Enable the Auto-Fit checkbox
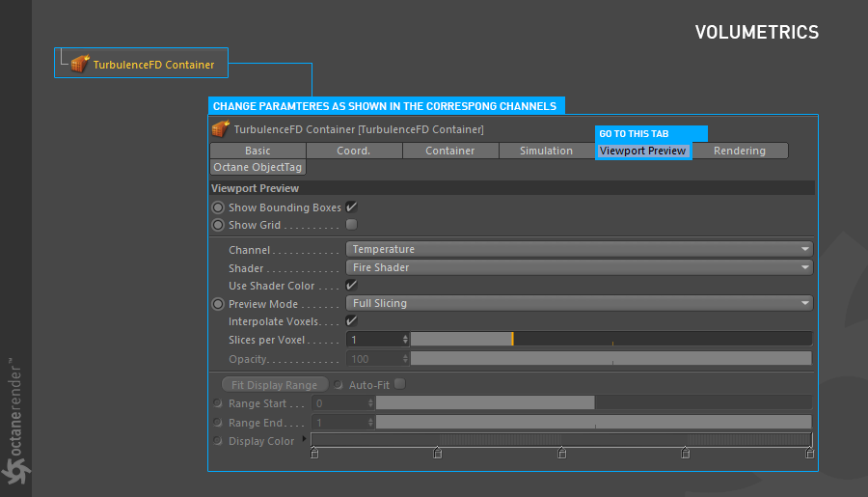The width and height of the screenshot is (868, 497). tap(399, 384)
